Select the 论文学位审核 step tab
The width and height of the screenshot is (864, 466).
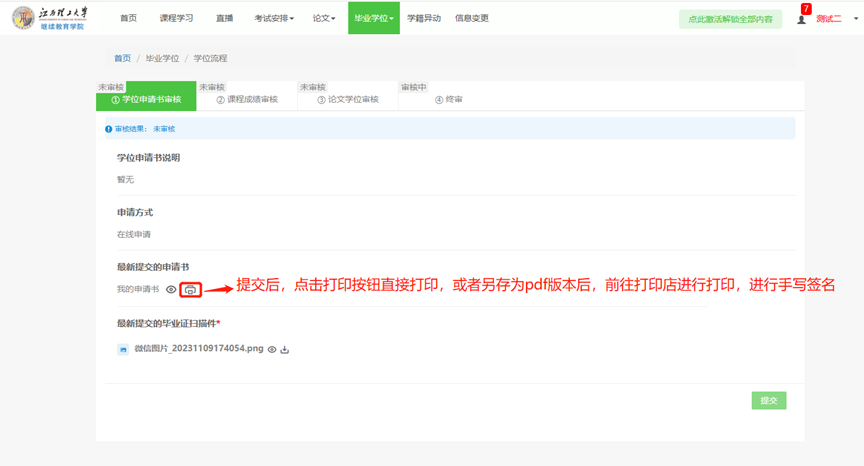(348, 100)
